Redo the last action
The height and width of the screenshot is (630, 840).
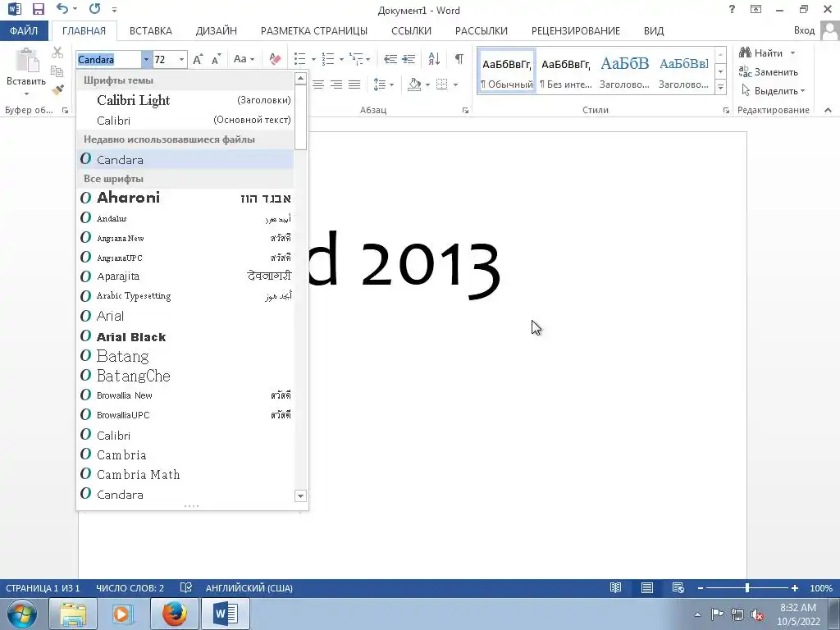click(95, 8)
